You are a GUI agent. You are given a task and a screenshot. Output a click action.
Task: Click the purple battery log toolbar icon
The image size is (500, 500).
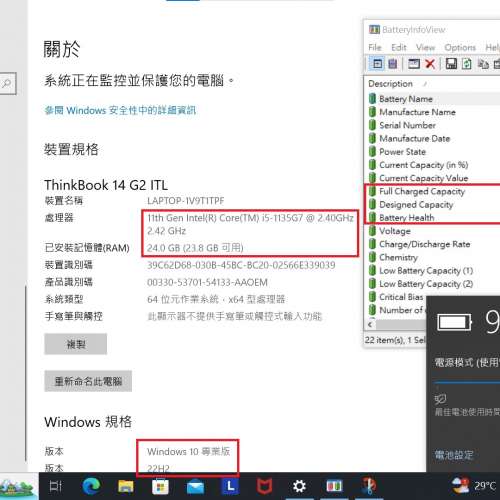393,63
